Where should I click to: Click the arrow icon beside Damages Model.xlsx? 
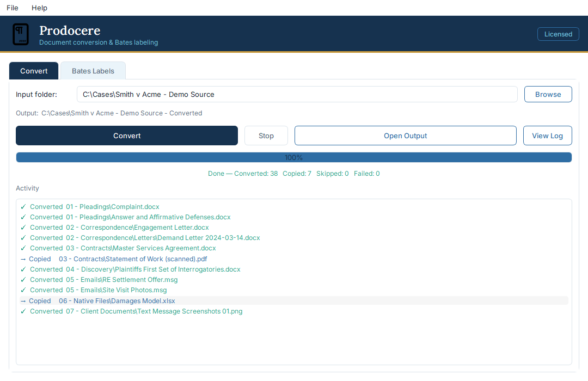coord(23,301)
